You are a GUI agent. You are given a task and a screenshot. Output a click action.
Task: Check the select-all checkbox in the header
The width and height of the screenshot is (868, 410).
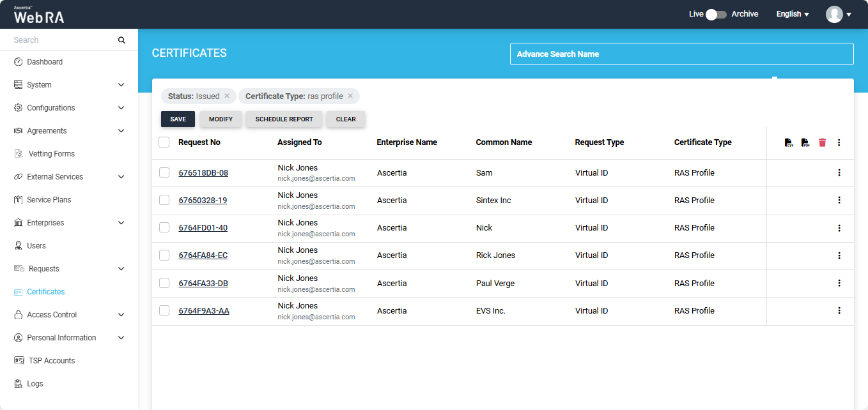(164, 142)
